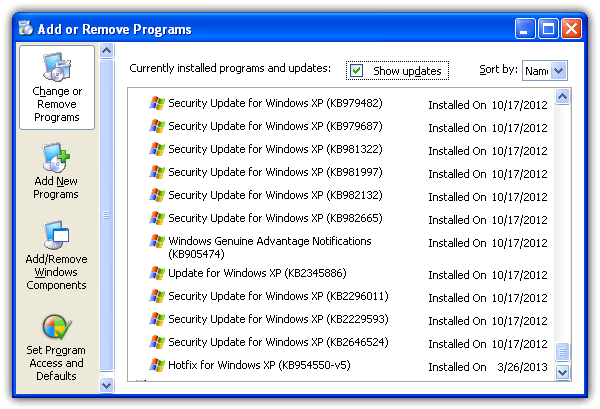Click up arrow of the programs list scrollbar
The width and height of the screenshot is (600, 409).
click(562, 97)
